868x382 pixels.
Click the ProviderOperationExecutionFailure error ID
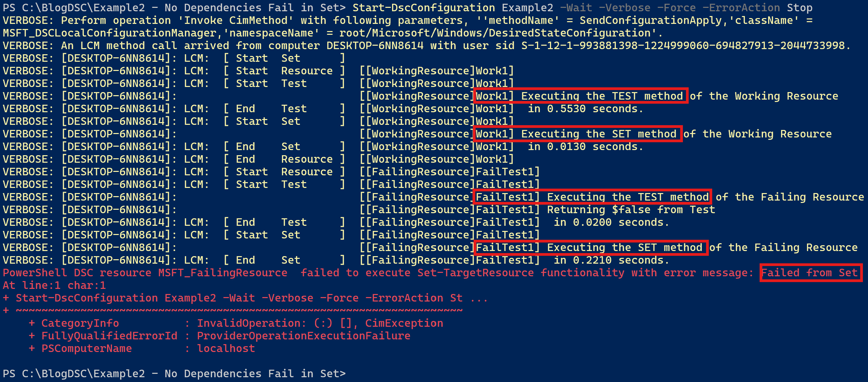click(304, 336)
